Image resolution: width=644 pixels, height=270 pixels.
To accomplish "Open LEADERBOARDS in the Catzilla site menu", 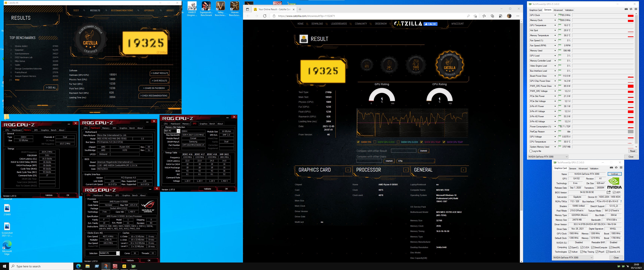I will coord(339,24).
